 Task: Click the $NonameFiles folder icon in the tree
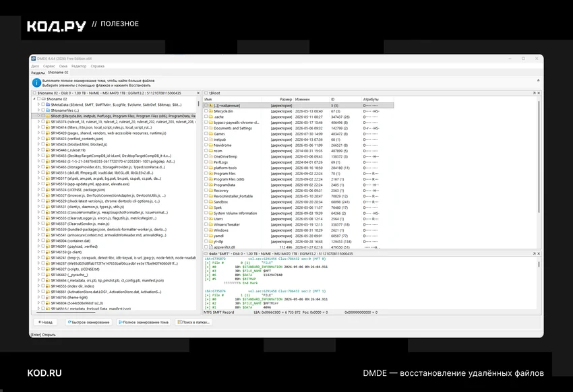tap(48, 110)
